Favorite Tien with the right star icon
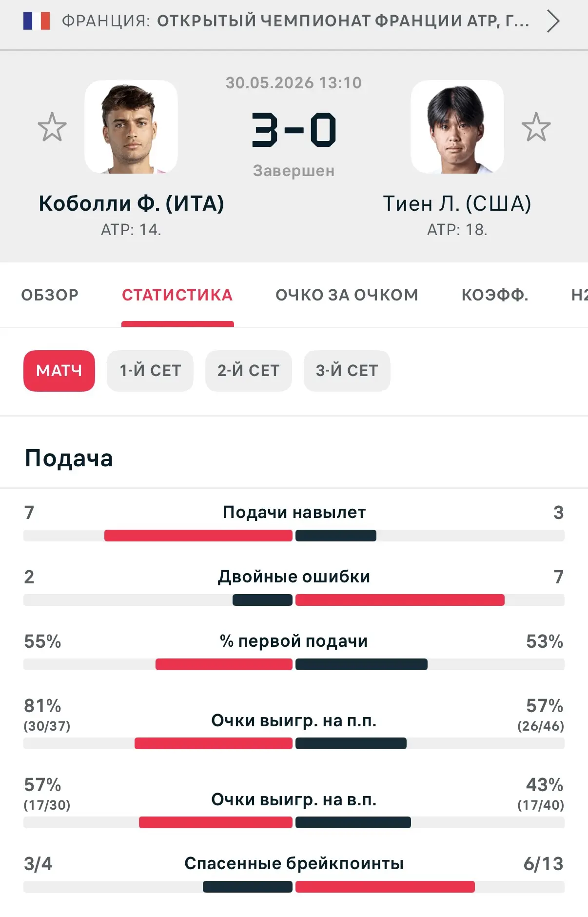Screen dimensions: 588x917 tap(536, 127)
